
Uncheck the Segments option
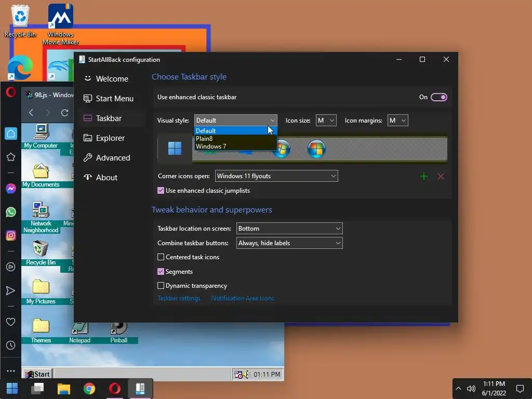161,271
